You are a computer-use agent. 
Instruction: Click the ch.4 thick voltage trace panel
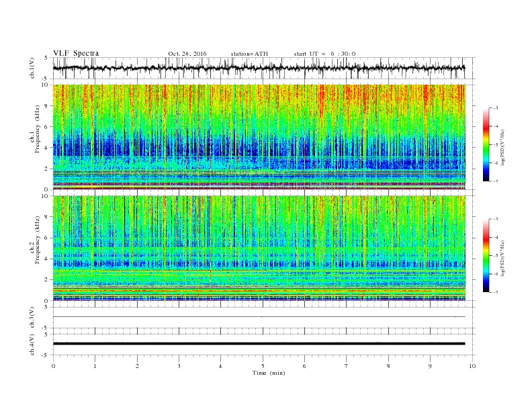click(264, 345)
